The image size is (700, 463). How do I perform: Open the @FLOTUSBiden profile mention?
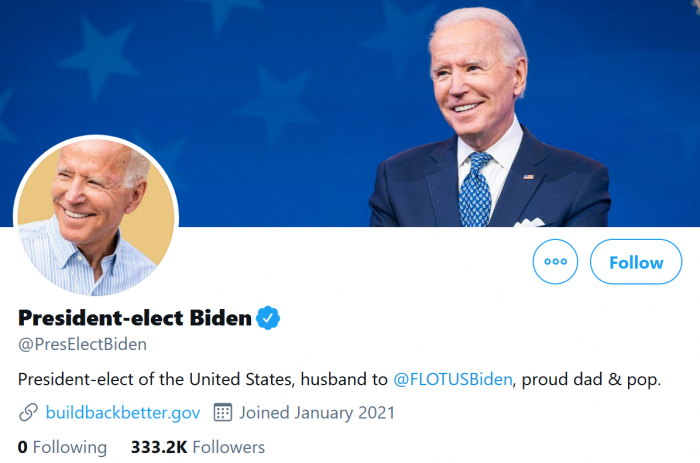(453, 379)
